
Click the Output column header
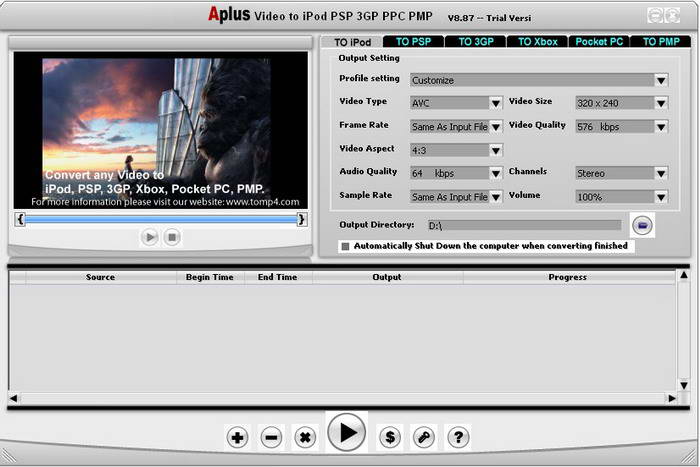coord(387,277)
